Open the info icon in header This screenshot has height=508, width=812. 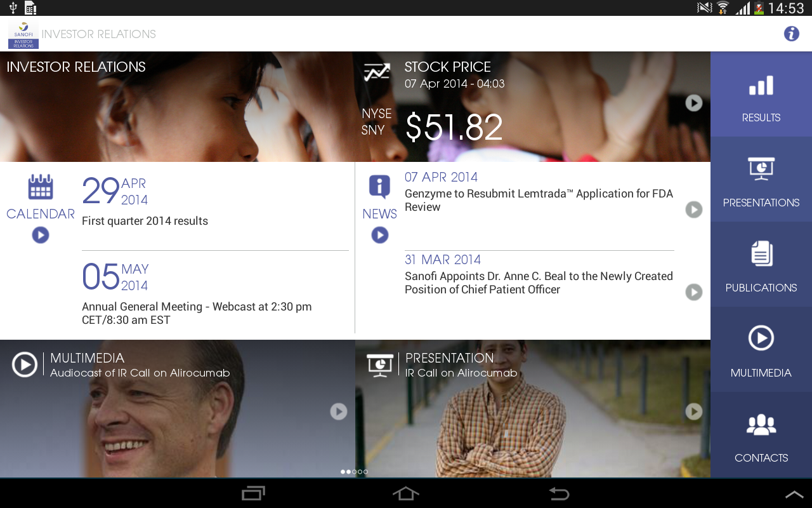click(791, 34)
